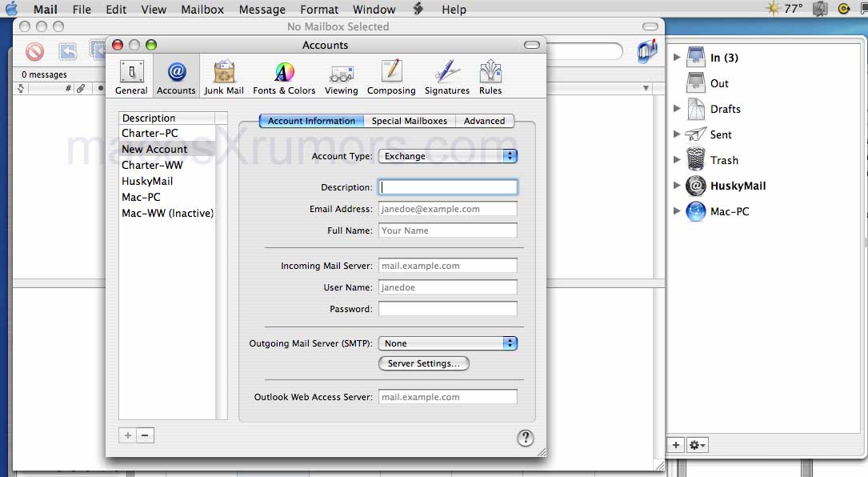Screen dimensions: 868x477
Task: Open the Accounts help button
Action: pos(526,439)
